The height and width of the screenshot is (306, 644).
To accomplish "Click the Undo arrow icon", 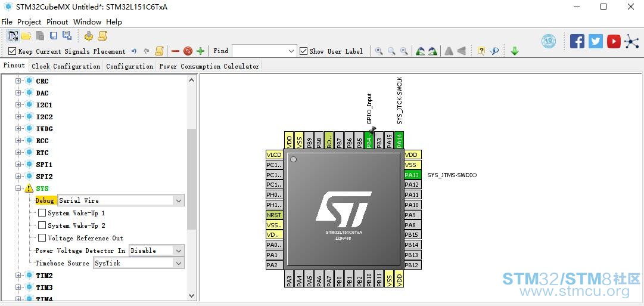I will [x=134, y=51].
